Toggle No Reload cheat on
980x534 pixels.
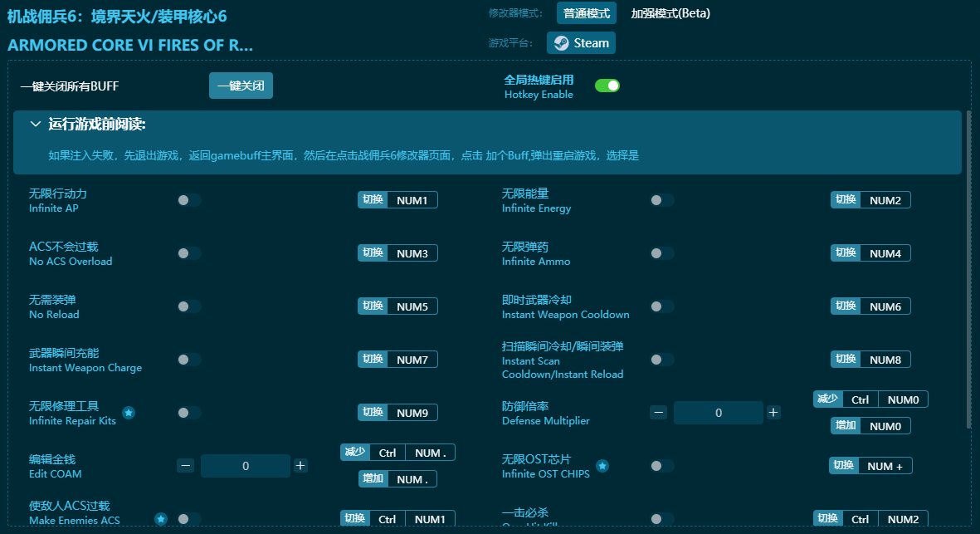(189, 306)
